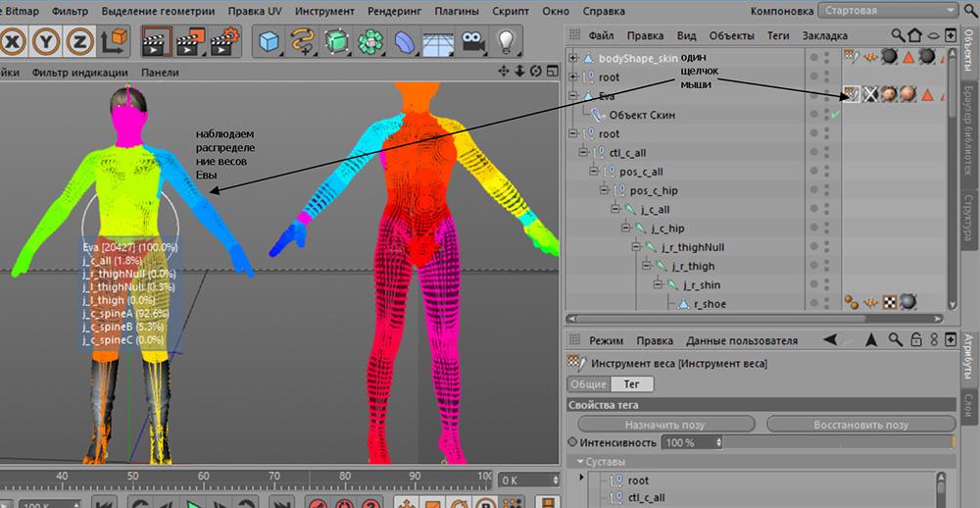Collapse the ctl_c_all hierarchy node
Viewport: 980px width, 508px height.
click(584, 152)
